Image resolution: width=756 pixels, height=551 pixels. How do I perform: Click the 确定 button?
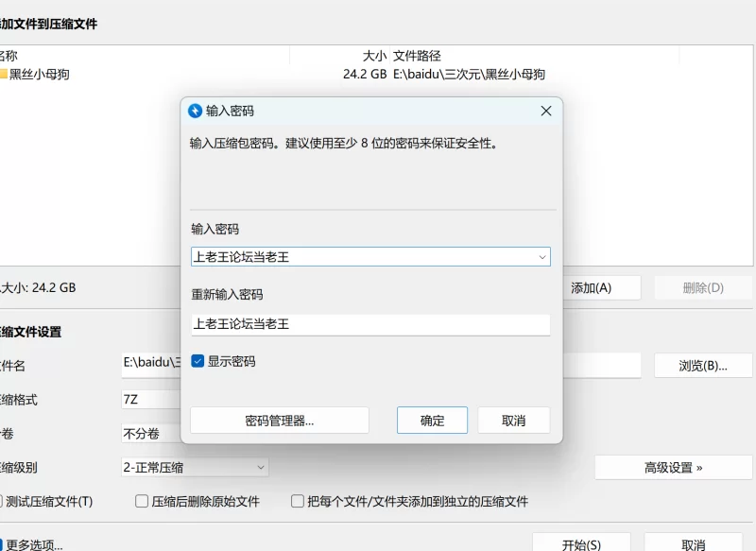click(x=432, y=421)
